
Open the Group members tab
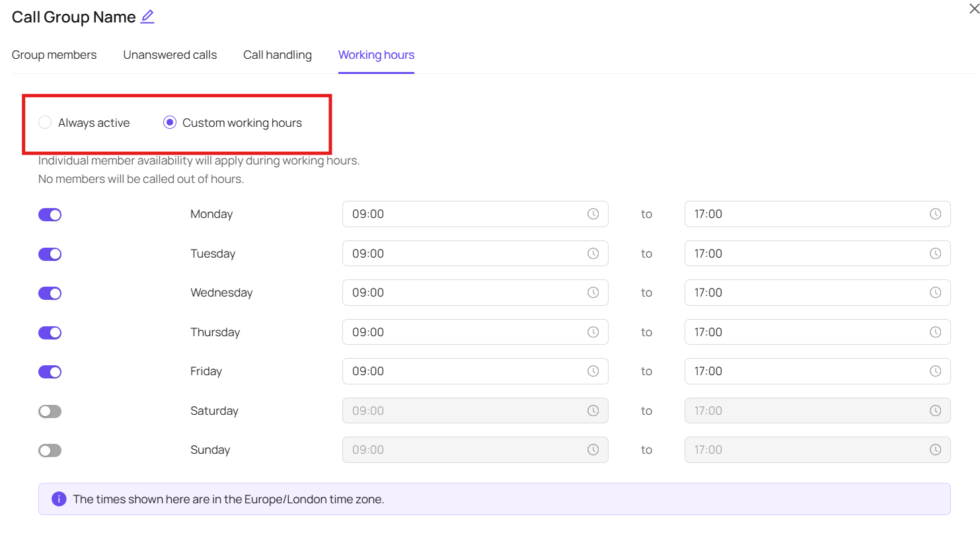pyautogui.click(x=54, y=55)
